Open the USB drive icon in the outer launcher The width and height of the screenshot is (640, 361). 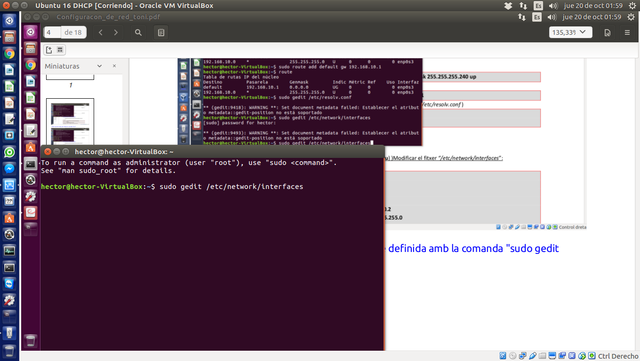[x=9, y=332]
